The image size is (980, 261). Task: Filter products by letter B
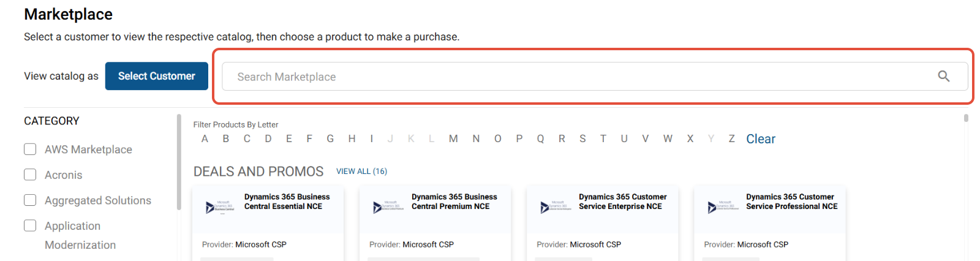click(226, 139)
